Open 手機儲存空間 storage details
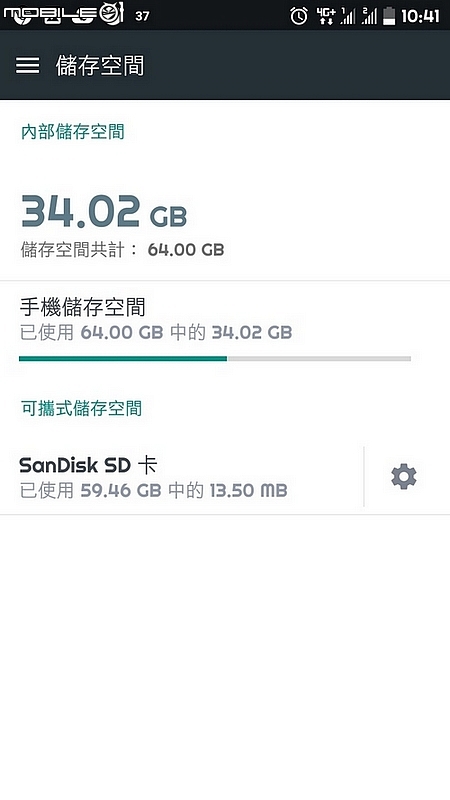450x800 pixels. (225, 327)
